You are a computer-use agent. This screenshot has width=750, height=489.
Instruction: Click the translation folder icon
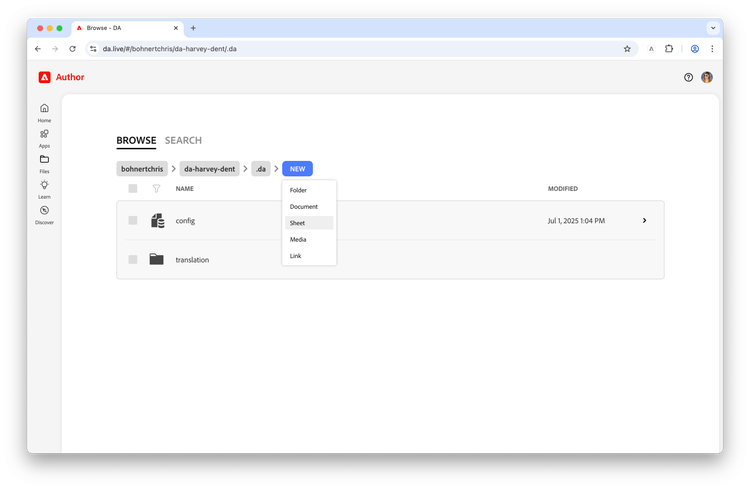tap(156, 259)
